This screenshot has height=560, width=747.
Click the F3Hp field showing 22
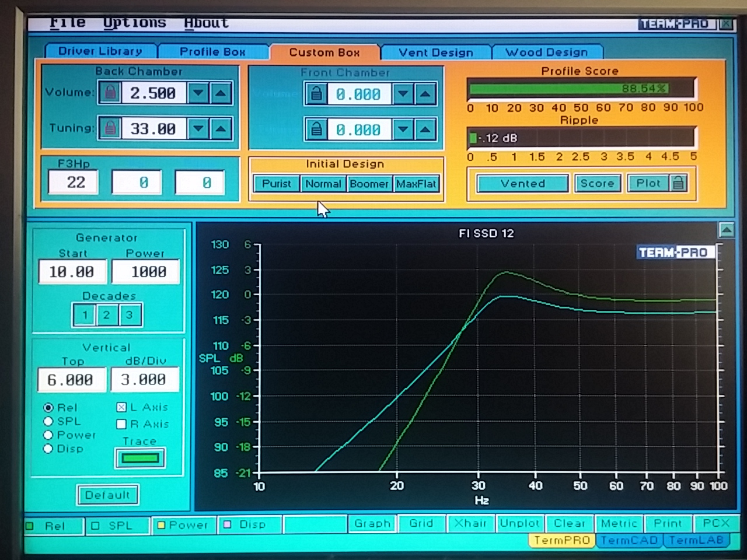pyautogui.click(x=74, y=183)
